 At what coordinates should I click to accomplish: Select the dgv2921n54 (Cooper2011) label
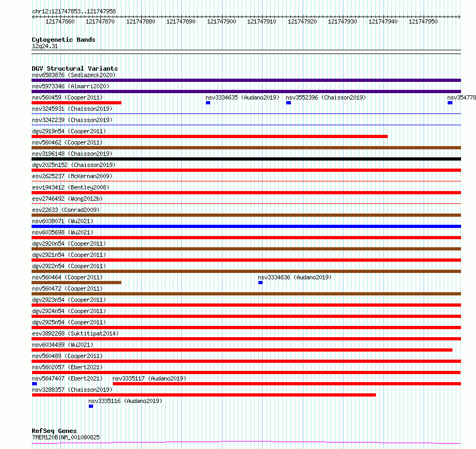coord(69,255)
